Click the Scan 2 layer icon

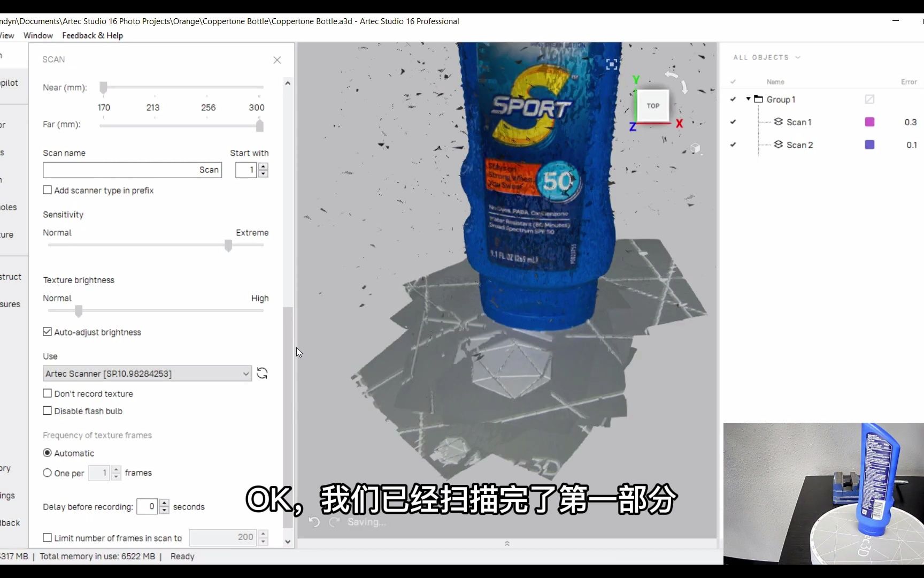[x=779, y=144]
